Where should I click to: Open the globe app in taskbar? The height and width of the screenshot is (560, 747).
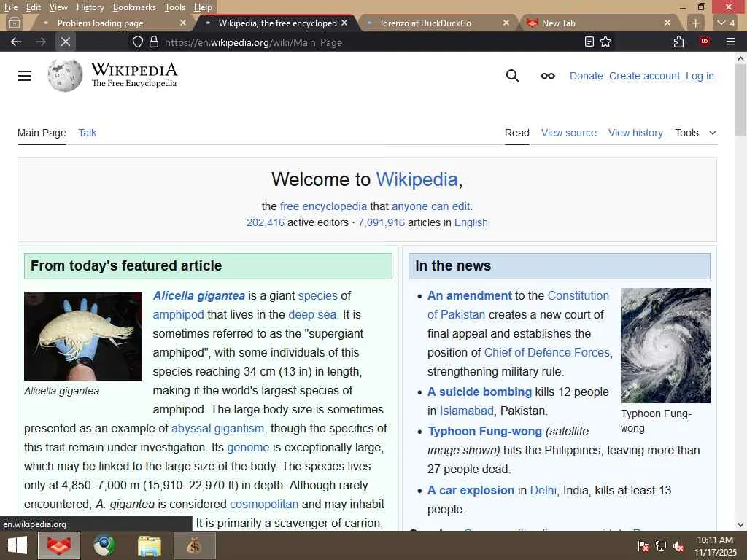pos(104,545)
